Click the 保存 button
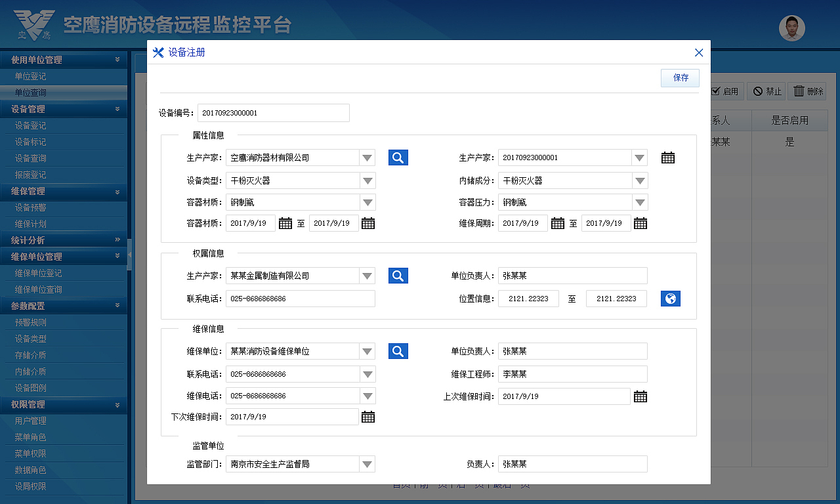This screenshot has width=840, height=504. (x=680, y=77)
